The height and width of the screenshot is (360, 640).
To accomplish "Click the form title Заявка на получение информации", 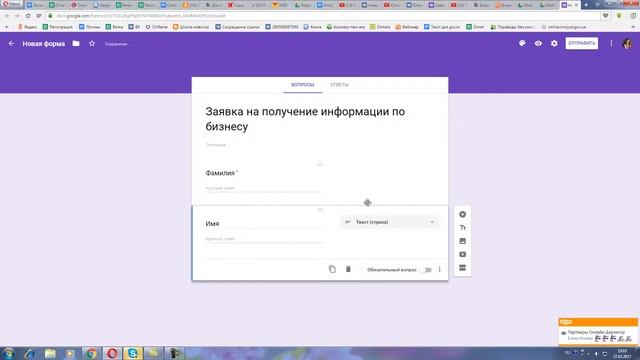I will tap(305, 119).
